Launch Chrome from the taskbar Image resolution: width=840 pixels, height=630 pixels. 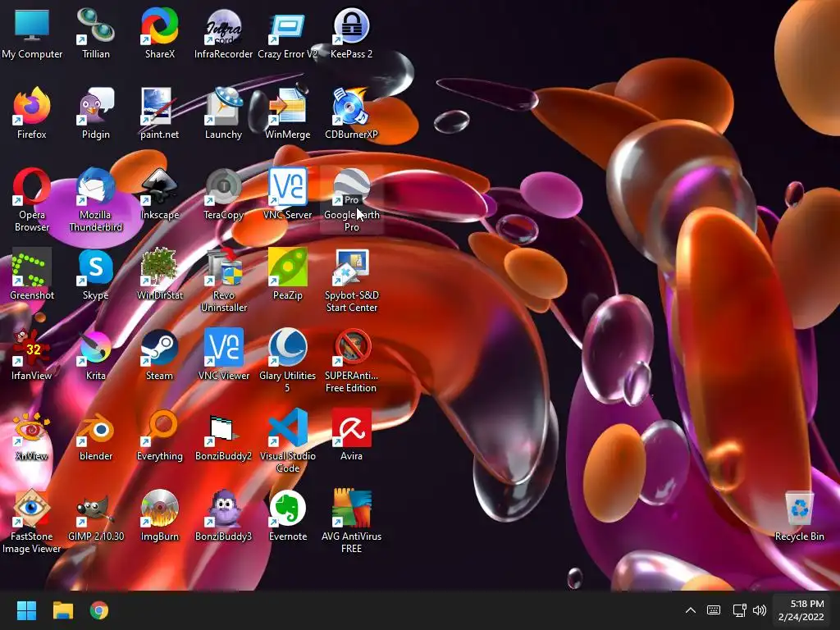click(99, 610)
